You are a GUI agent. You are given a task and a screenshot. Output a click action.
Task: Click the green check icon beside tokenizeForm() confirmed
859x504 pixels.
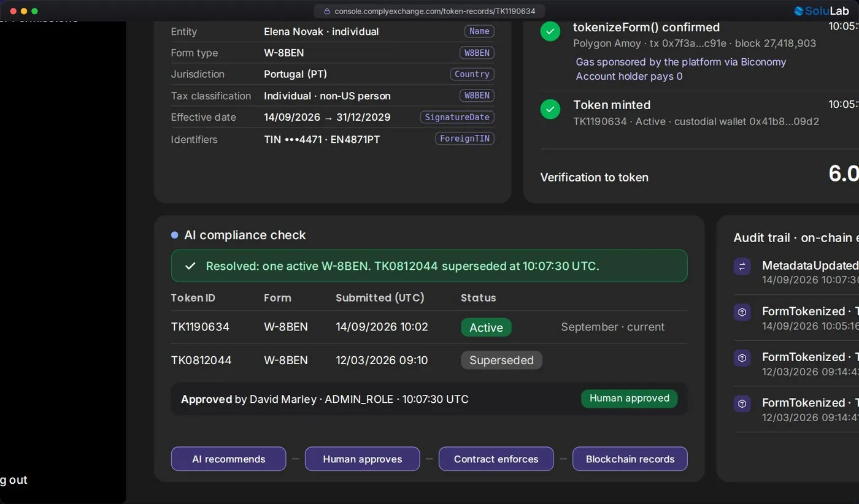tap(550, 31)
